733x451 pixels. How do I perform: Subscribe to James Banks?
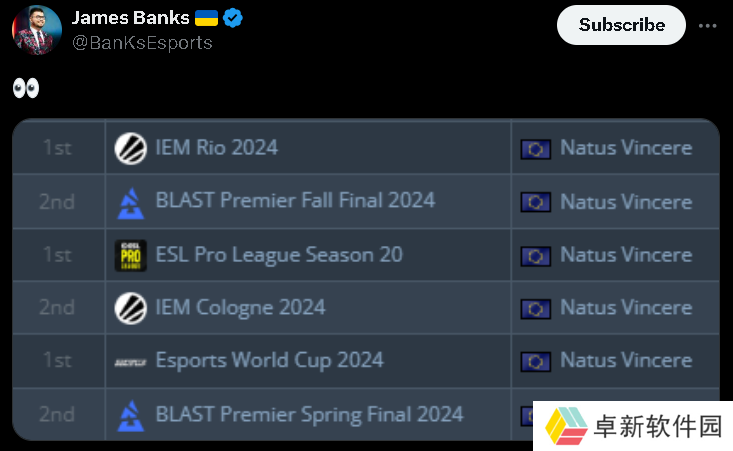coord(621,25)
